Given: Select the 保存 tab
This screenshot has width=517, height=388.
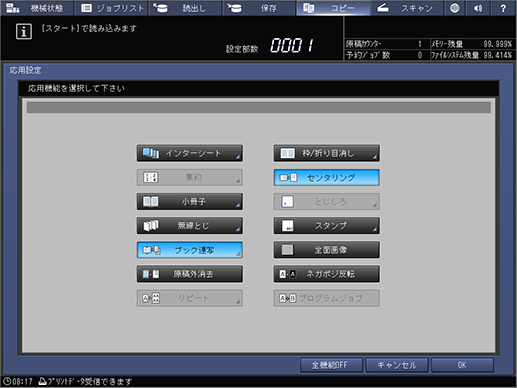Looking at the screenshot, I should [259, 8].
